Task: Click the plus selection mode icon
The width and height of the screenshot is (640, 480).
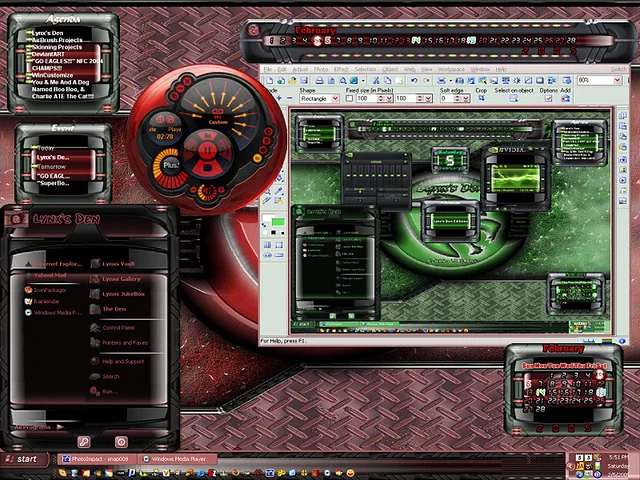Action: tap(279, 98)
